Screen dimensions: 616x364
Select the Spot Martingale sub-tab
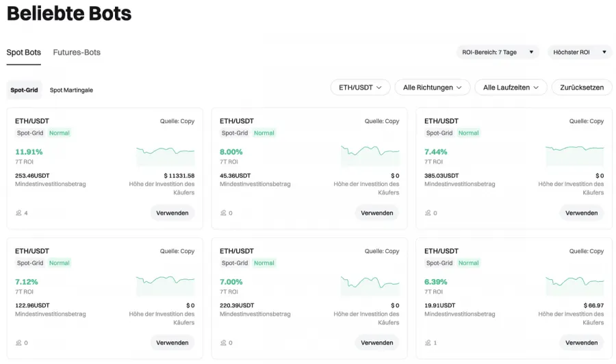tap(71, 90)
